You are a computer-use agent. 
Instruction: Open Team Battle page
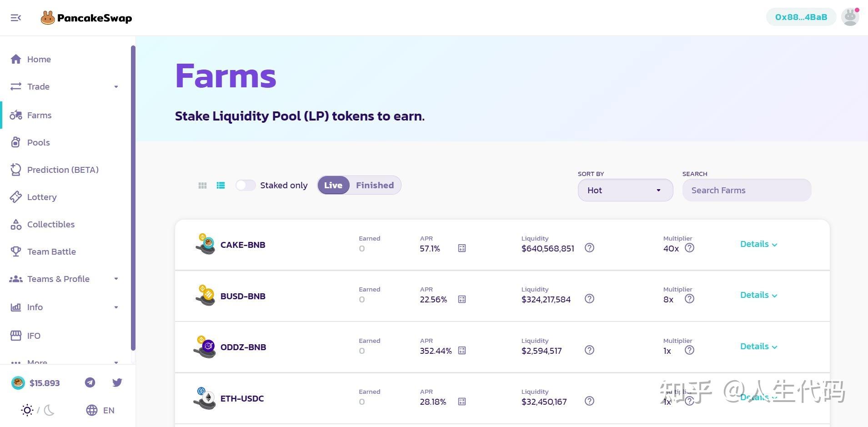(x=51, y=251)
